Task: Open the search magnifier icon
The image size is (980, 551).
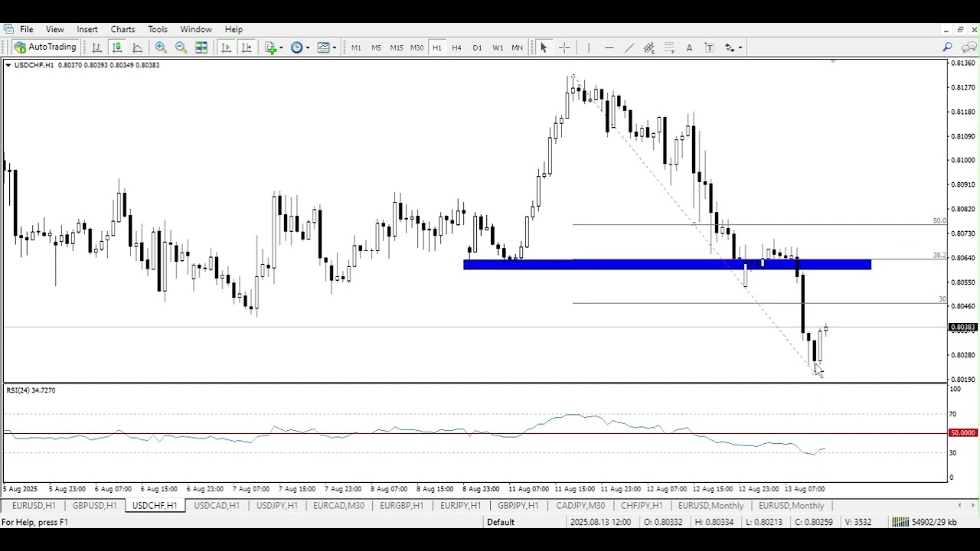Action: [x=947, y=47]
